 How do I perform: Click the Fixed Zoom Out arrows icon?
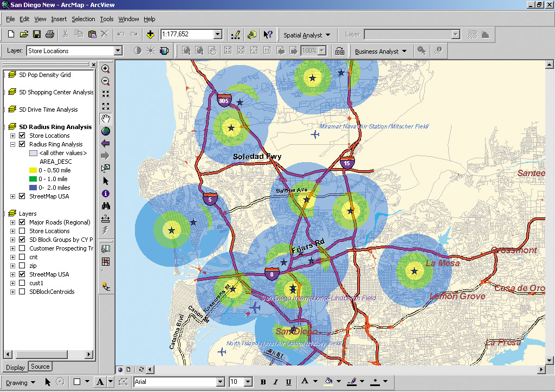pyautogui.click(x=106, y=106)
